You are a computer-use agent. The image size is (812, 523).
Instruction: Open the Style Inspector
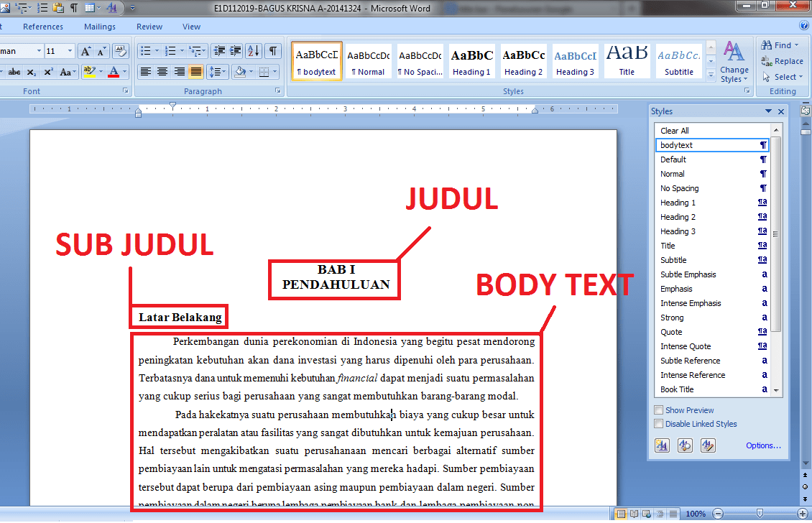pos(685,445)
